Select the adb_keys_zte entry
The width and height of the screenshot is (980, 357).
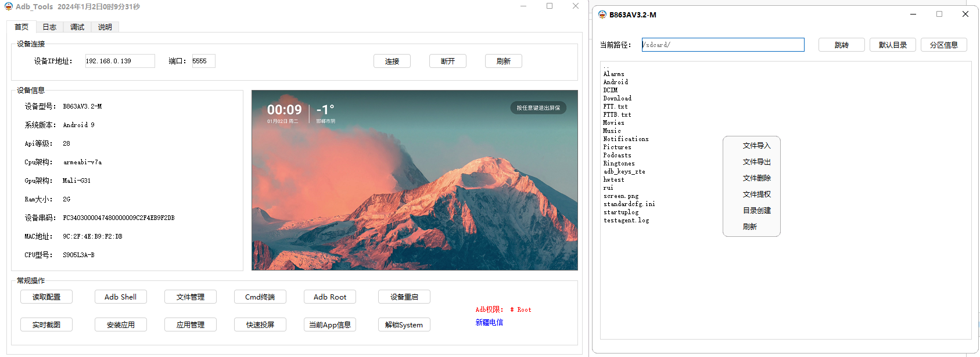click(624, 171)
